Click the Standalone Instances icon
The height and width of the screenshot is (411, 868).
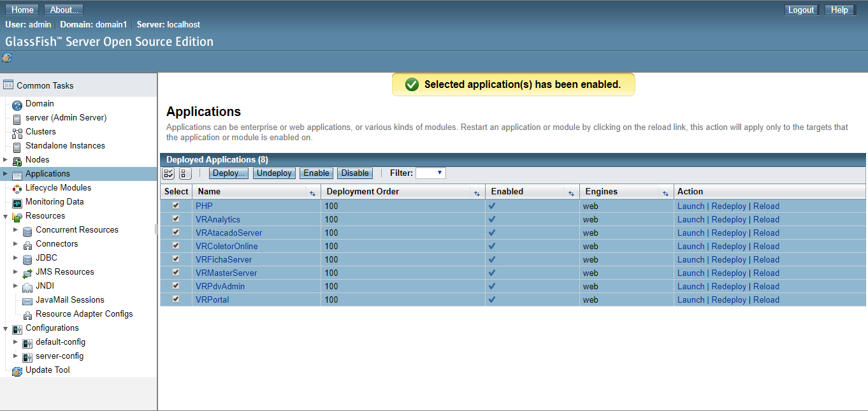17,147
